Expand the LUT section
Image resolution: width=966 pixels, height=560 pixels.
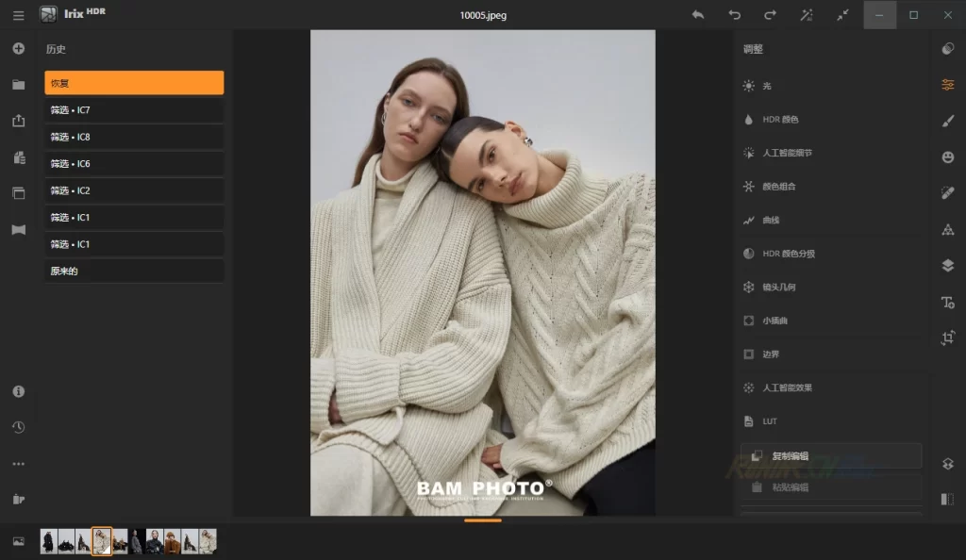[x=830, y=420]
